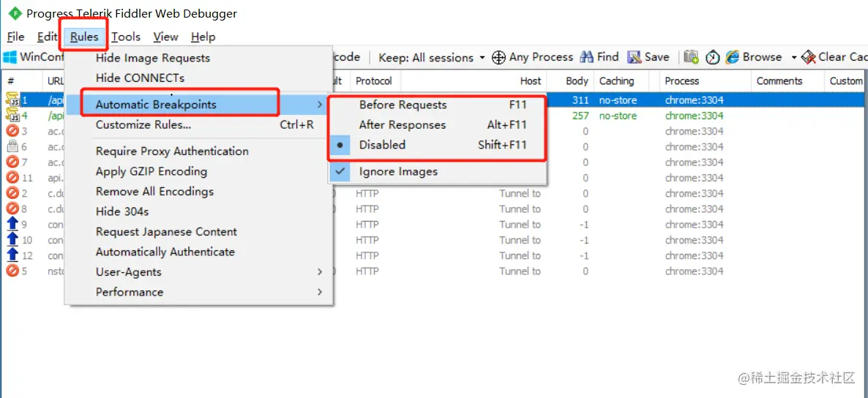Click the JS icon of session 1
868x398 pixels.
point(12,100)
